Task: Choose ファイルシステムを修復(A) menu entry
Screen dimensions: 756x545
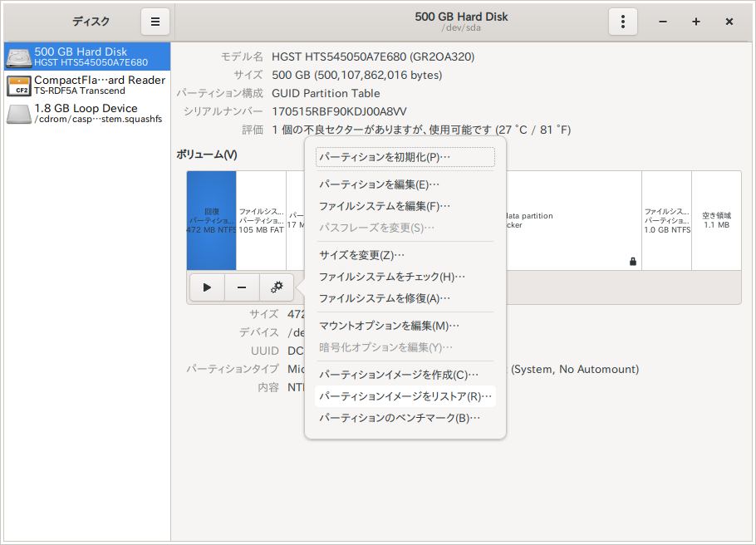Action: tap(405, 298)
